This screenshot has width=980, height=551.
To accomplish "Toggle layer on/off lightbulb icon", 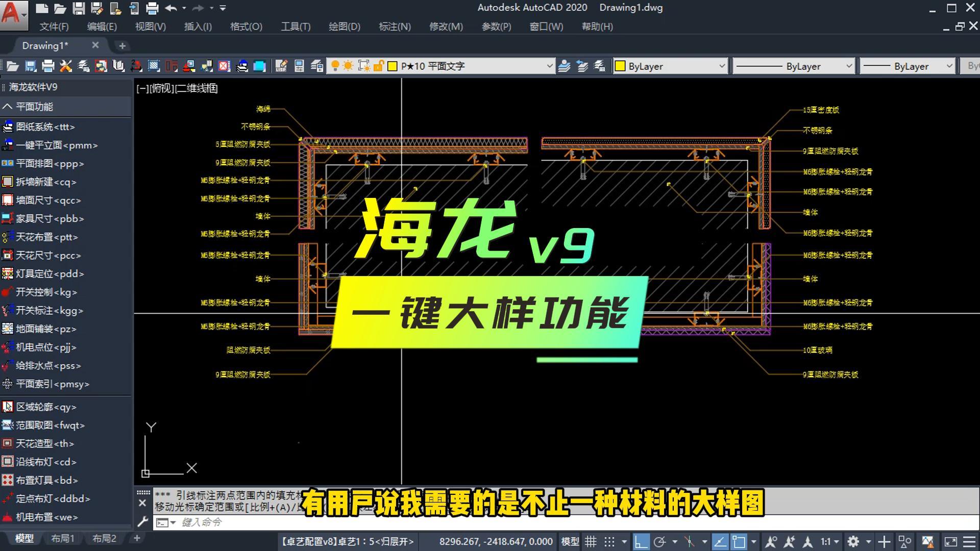I will (x=335, y=66).
